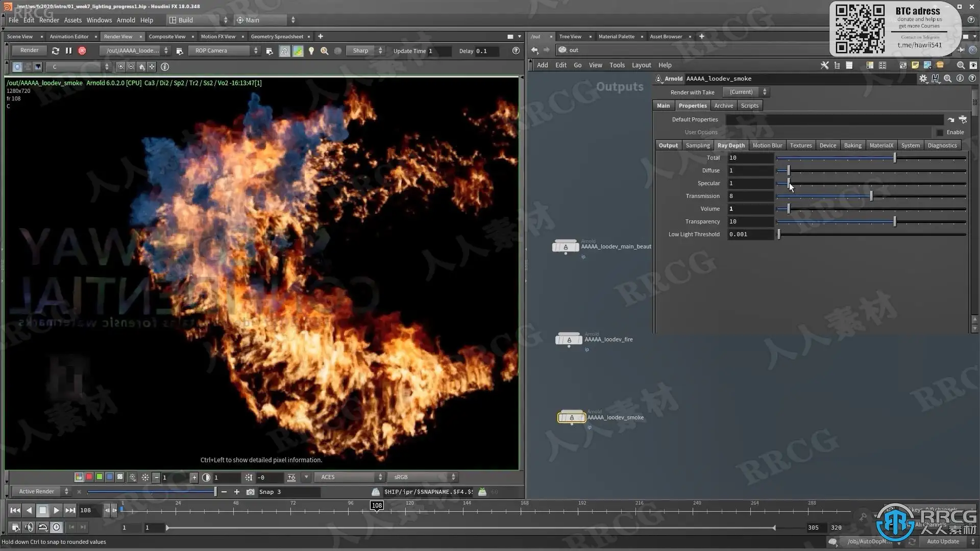Screen dimensions: 980x551
Task: Adjust the Transmission depth slider
Action: (x=871, y=196)
